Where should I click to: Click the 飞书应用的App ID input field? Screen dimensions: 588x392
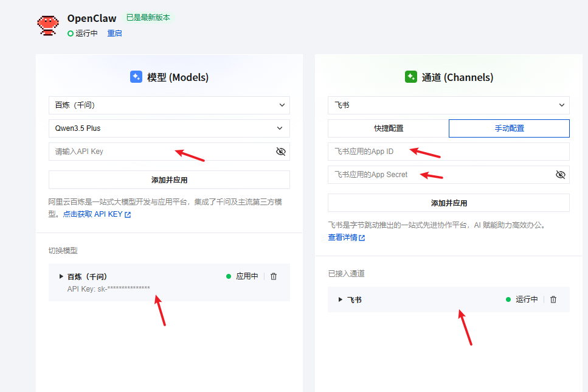click(448, 151)
